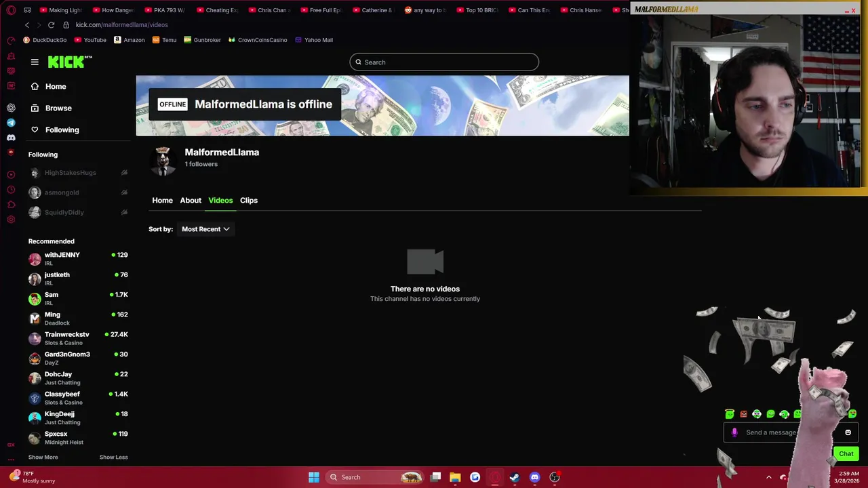Click Show More under Recommended
This screenshot has width=868, height=488.
coord(43,457)
